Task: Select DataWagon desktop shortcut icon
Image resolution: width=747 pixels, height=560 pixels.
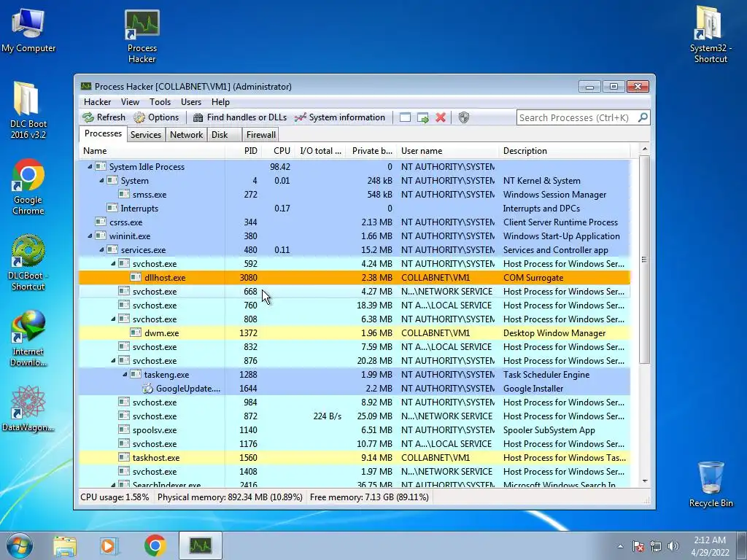Action: tap(28, 408)
